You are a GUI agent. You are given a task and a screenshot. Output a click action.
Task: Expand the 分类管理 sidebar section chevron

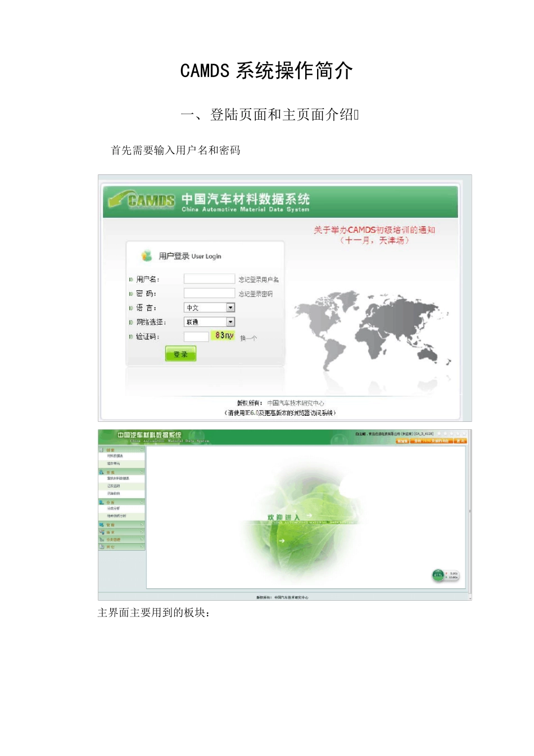click(x=142, y=539)
